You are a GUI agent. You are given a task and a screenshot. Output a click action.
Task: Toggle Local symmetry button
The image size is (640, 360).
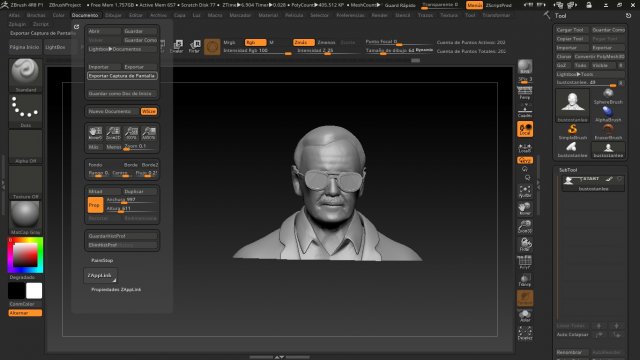525,129
